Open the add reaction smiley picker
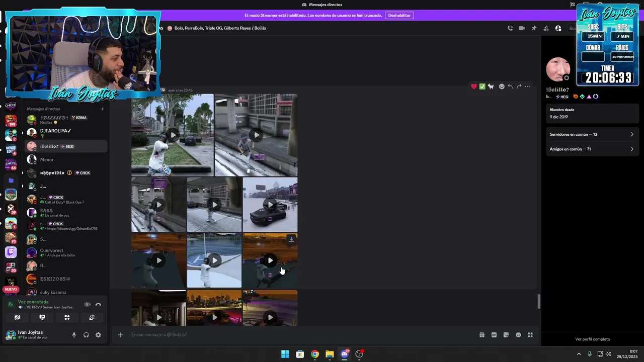The image size is (644, 362). [x=502, y=86]
